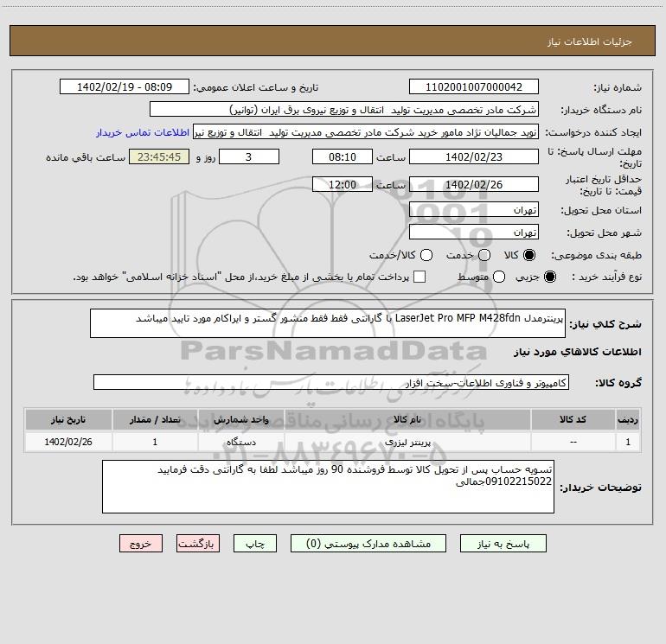666x644 pixels.
Task: Choose the جزیی purchase type radio
Action: point(550,277)
